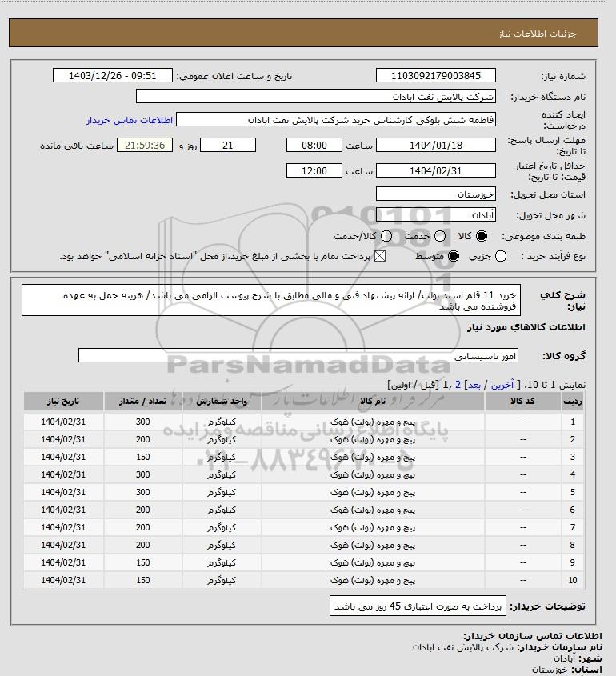Select the کالا/خدمت radio button
Image resolution: width=616 pixels, height=676 pixels.
386,236
